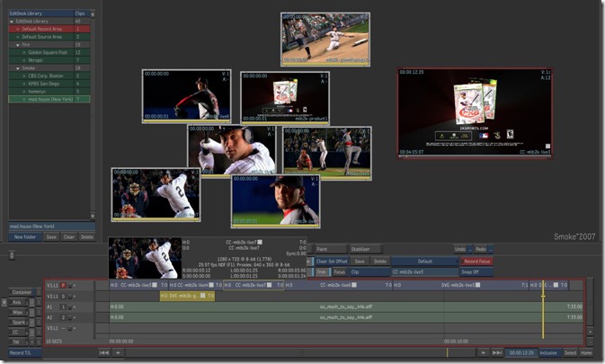The height and width of the screenshot is (364, 605).
Task: Click the New Folder button
Action: 25,236
